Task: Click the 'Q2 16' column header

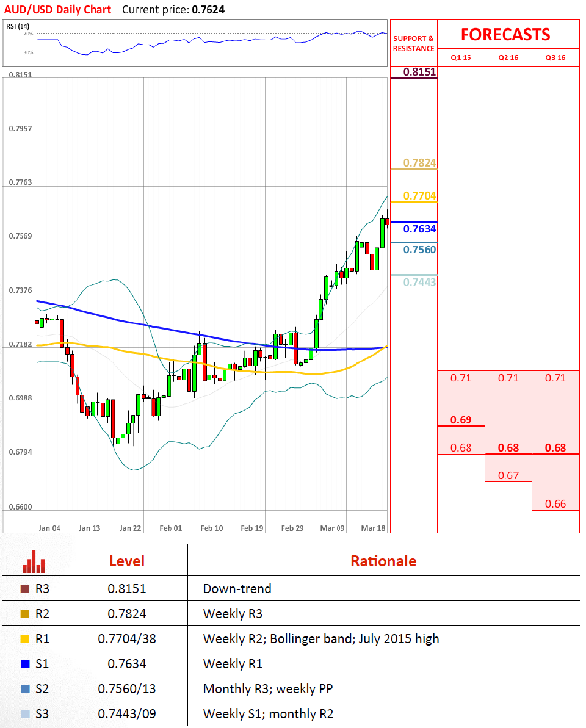Action: point(508,57)
